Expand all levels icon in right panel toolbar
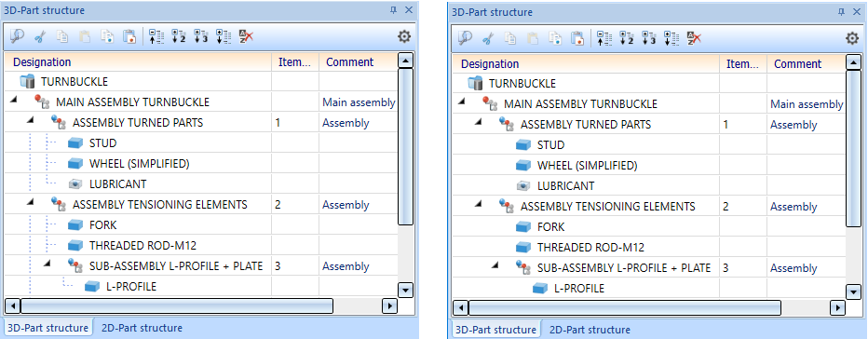This screenshot has height=339, width=868. point(671,38)
